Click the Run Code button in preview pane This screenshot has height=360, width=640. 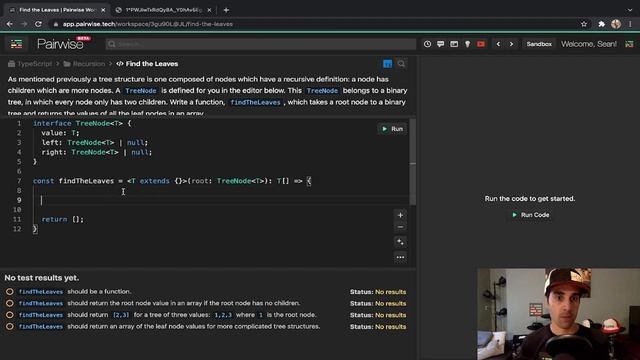530,215
